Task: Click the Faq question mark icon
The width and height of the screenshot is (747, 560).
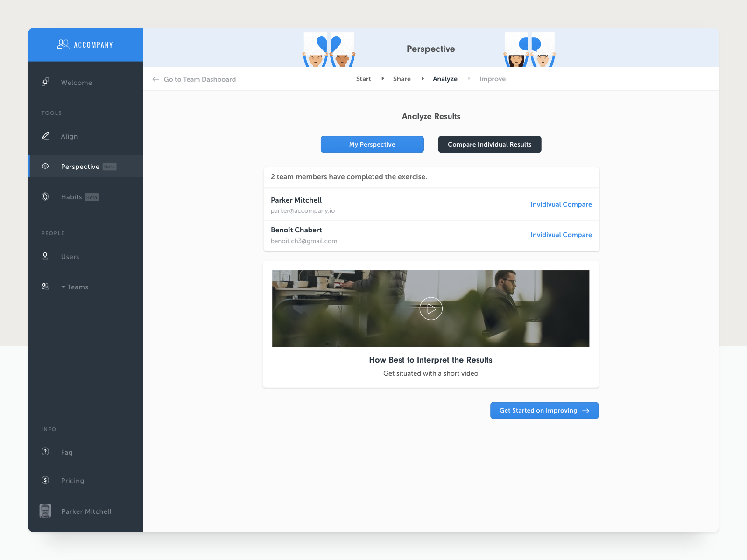Action: click(x=45, y=451)
